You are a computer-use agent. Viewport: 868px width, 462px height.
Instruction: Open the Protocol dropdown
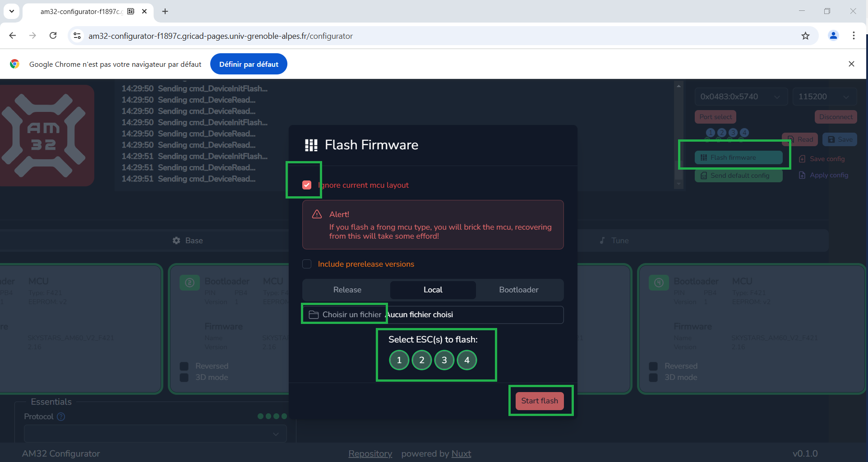tap(155, 434)
